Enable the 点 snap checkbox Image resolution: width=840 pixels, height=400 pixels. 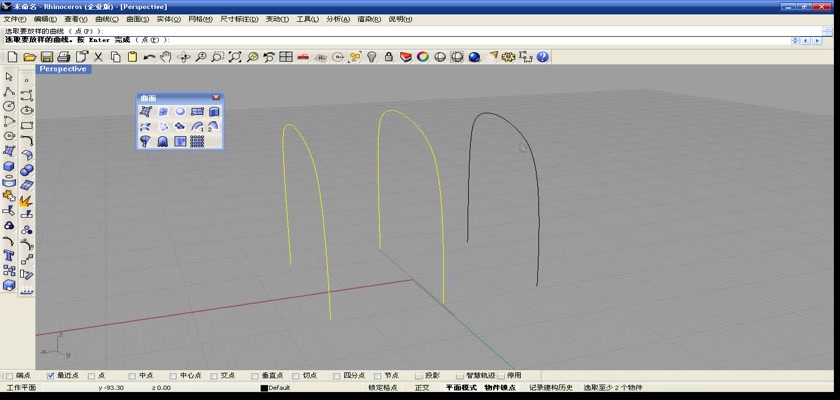pos(91,376)
